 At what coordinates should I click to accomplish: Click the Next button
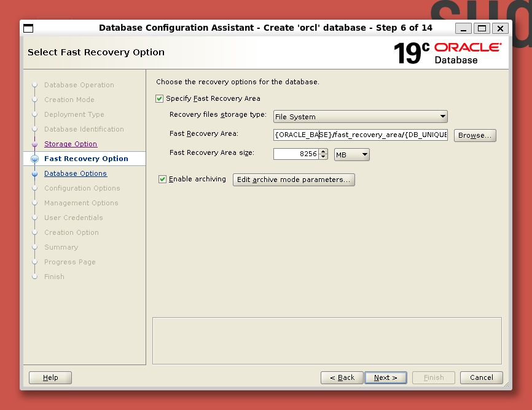(385, 377)
